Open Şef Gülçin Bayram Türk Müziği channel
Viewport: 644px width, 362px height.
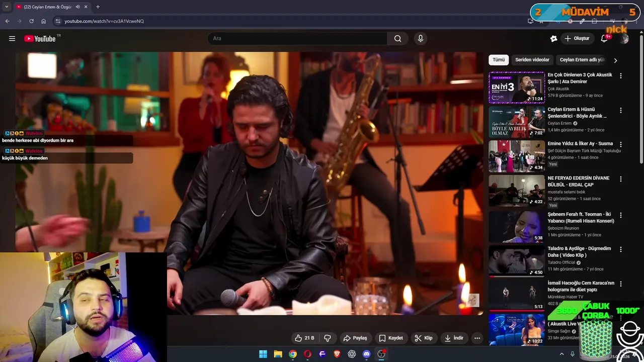coord(584,150)
